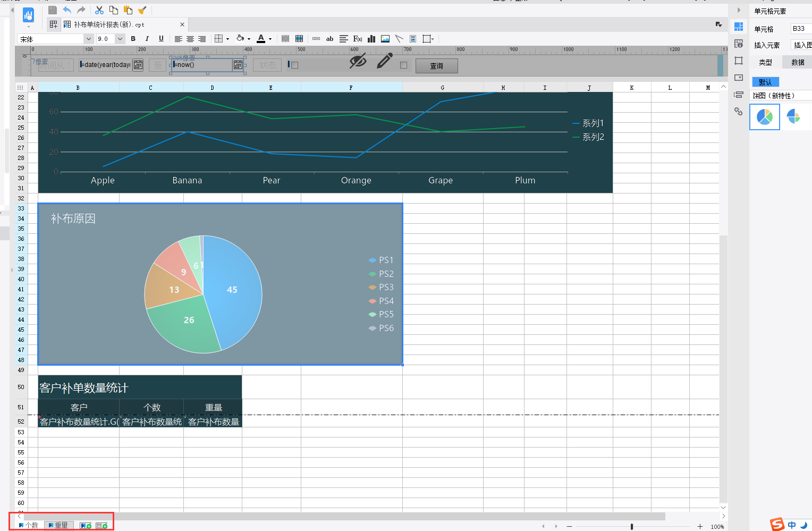Click the insert formula F(x) icon
Image resolution: width=812 pixels, height=531 pixels.
click(358, 39)
